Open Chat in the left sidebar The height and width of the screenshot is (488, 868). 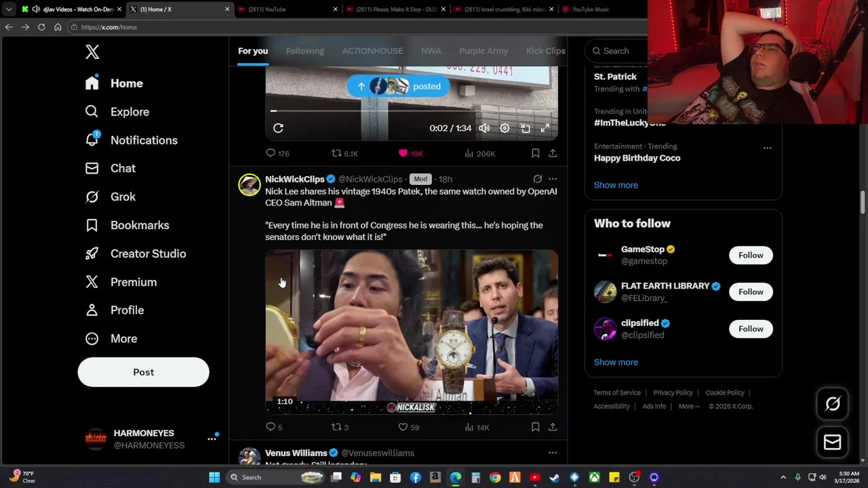point(111,168)
